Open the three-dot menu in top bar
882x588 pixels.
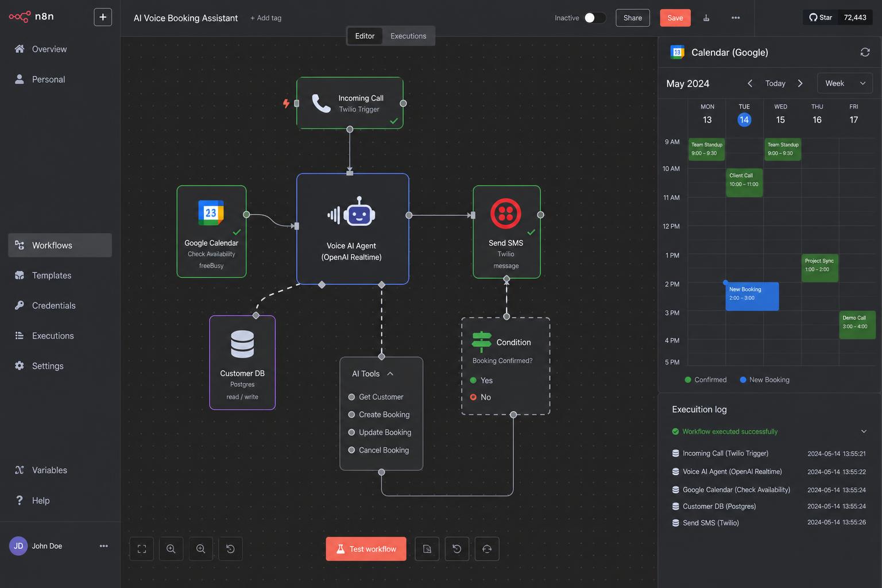tap(736, 18)
